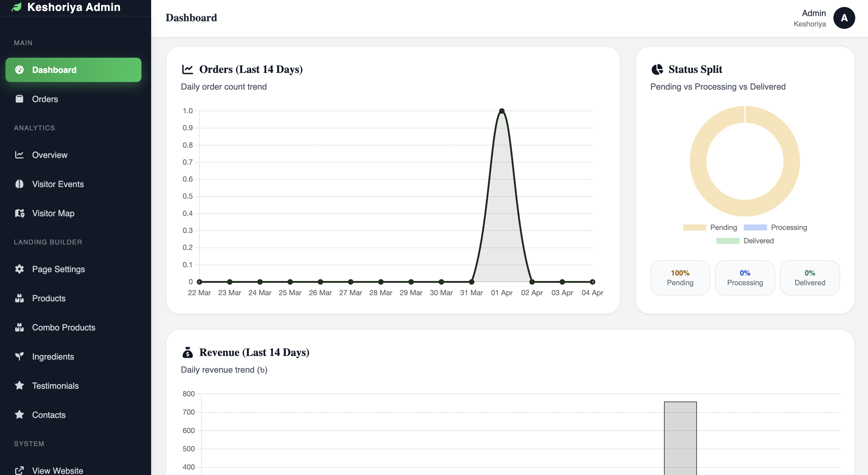Open Combo Products page
Viewport: 868px width, 475px height.
pos(64,327)
